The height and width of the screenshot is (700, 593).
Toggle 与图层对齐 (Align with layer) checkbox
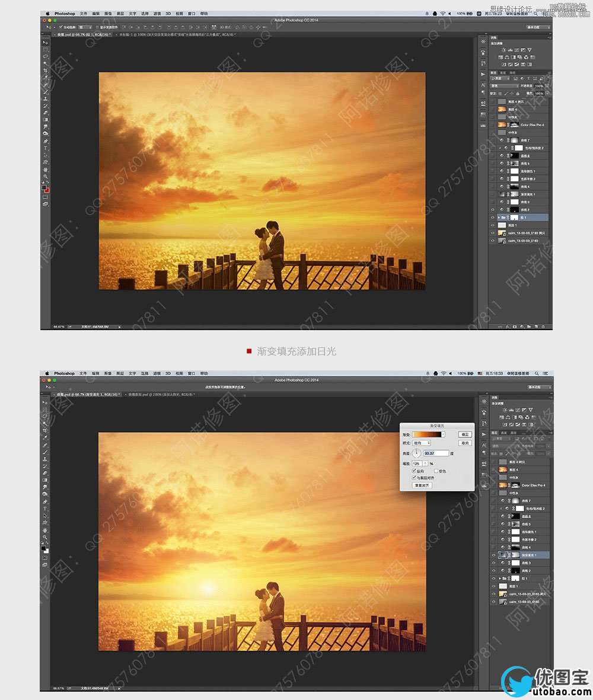point(414,477)
